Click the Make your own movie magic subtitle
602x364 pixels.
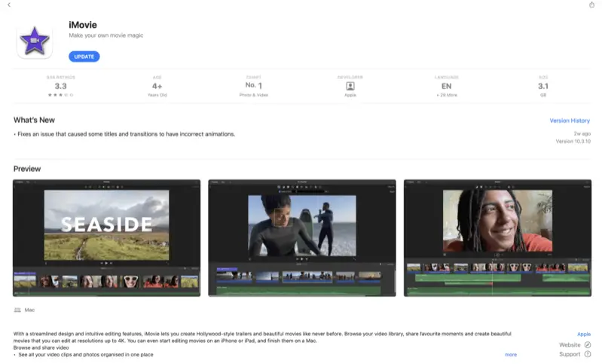pos(106,35)
